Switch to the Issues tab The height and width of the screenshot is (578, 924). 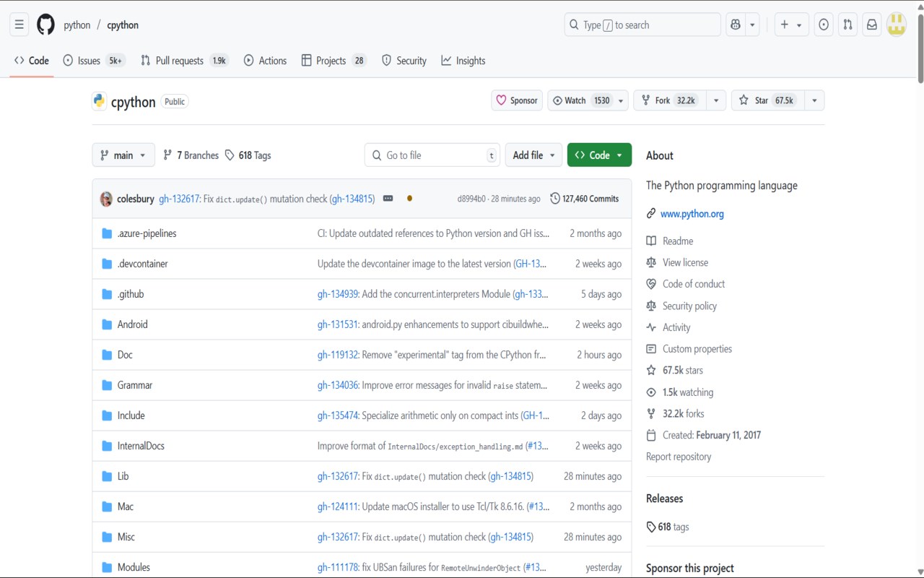[95, 61]
